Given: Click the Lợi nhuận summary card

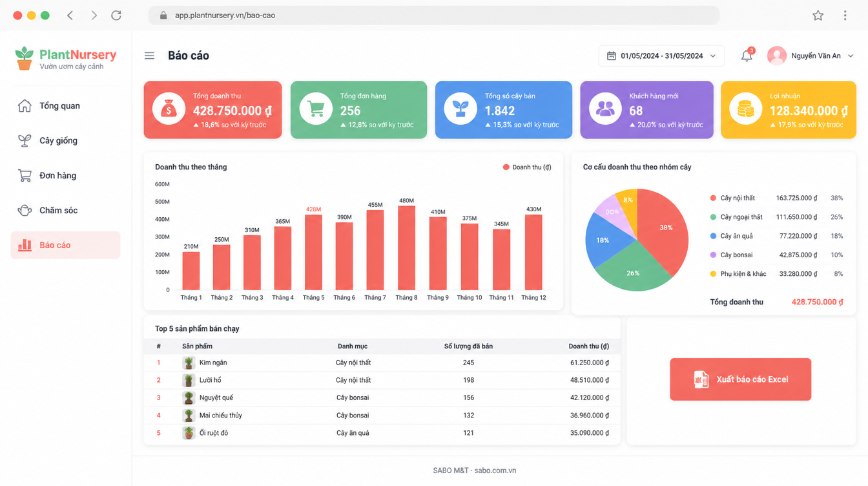Looking at the screenshot, I should tap(789, 110).
